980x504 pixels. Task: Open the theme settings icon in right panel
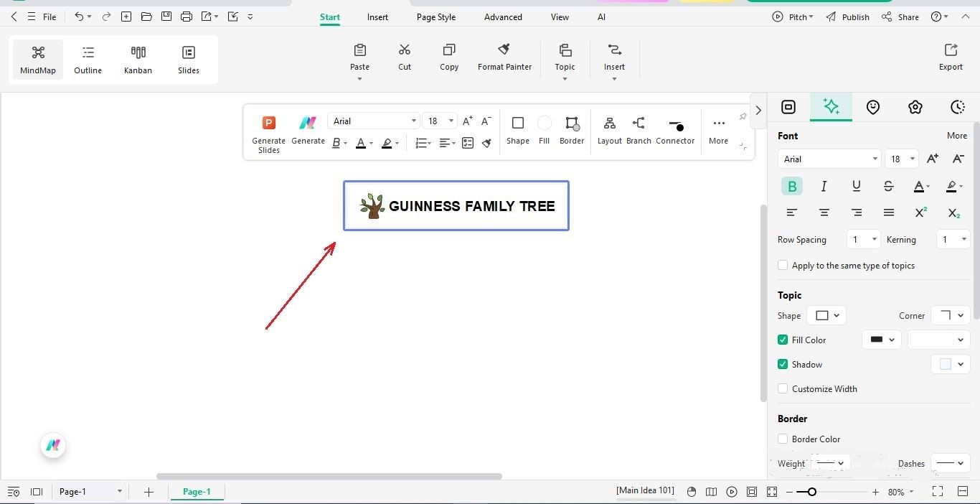click(915, 107)
